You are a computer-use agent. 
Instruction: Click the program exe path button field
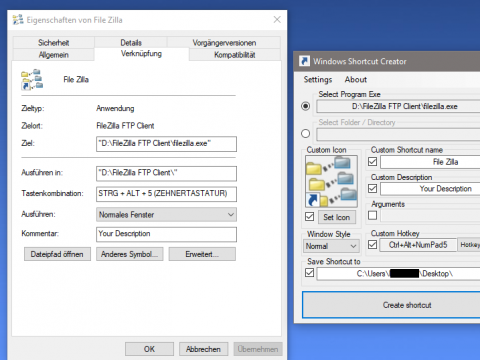pyautogui.click(x=398, y=106)
